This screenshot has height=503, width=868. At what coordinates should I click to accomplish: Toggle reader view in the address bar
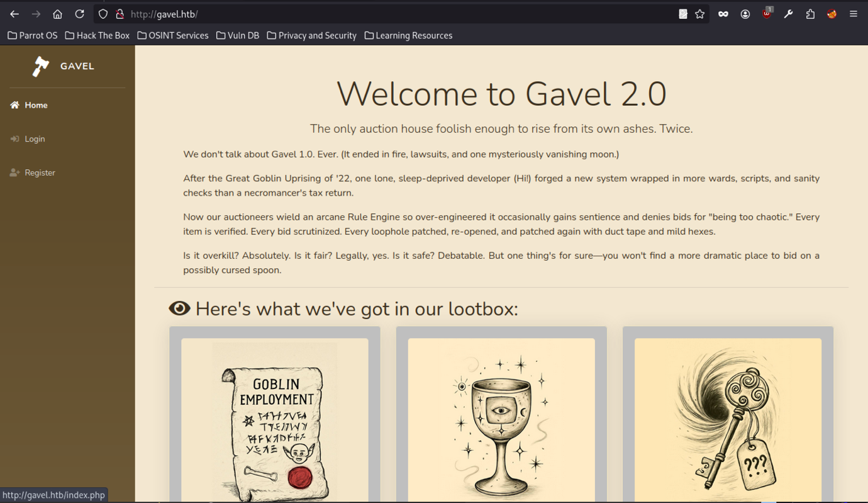tap(683, 14)
